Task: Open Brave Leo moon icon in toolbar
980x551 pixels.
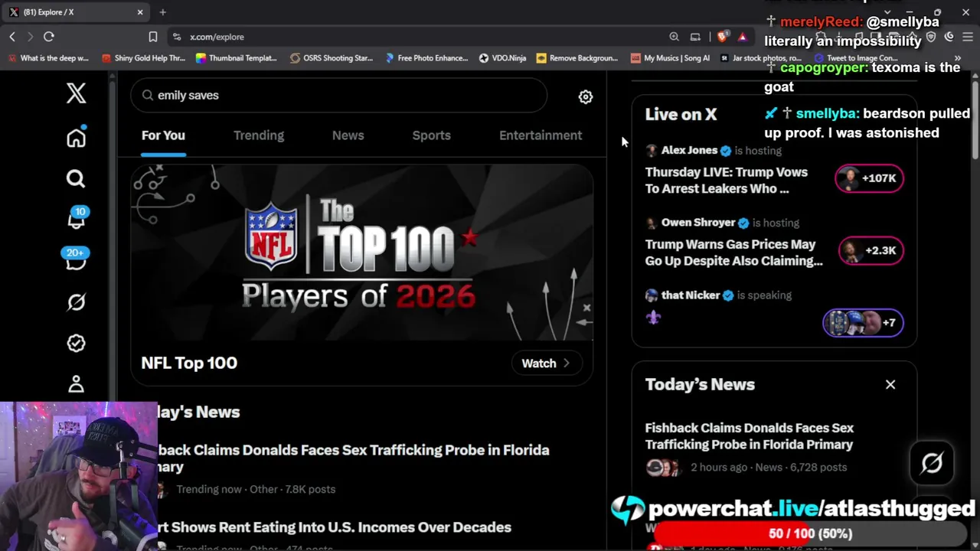Action: click(x=949, y=37)
